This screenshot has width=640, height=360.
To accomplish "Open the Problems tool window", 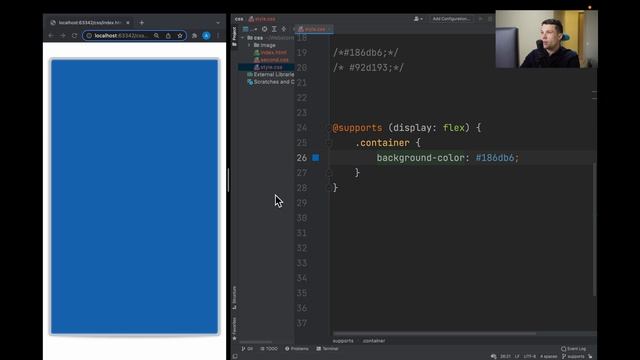I will pos(297,349).
